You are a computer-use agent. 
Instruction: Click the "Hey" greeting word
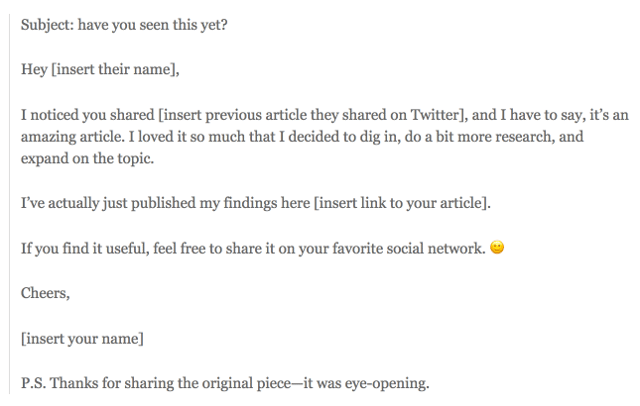pos(34,70)
